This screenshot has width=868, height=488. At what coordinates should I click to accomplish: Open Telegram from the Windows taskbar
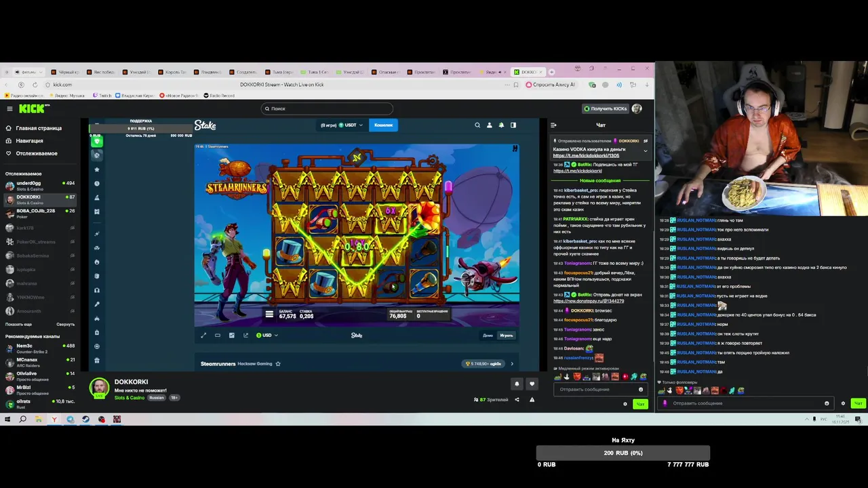pos(70,420)
